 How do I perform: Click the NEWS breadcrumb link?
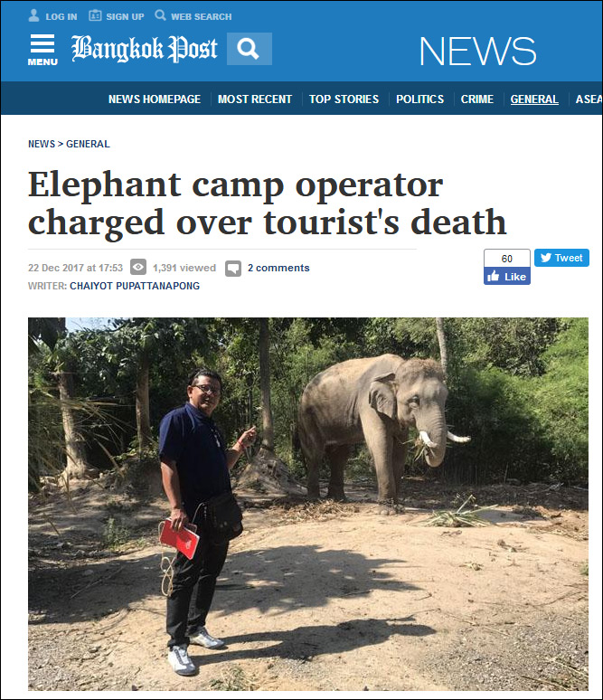(42, 144)
